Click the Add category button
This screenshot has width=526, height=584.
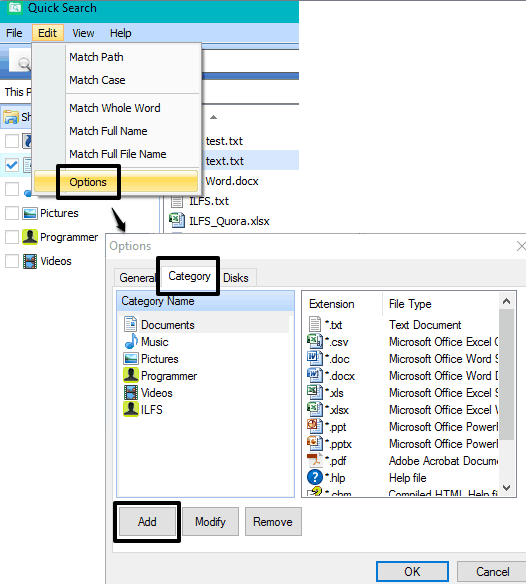[x=147, y=521]
